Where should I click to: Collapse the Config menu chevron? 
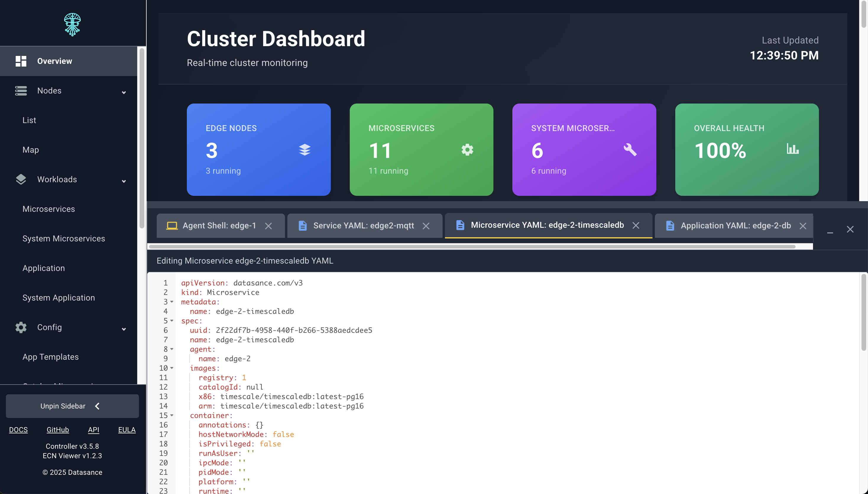click(124, 329)
